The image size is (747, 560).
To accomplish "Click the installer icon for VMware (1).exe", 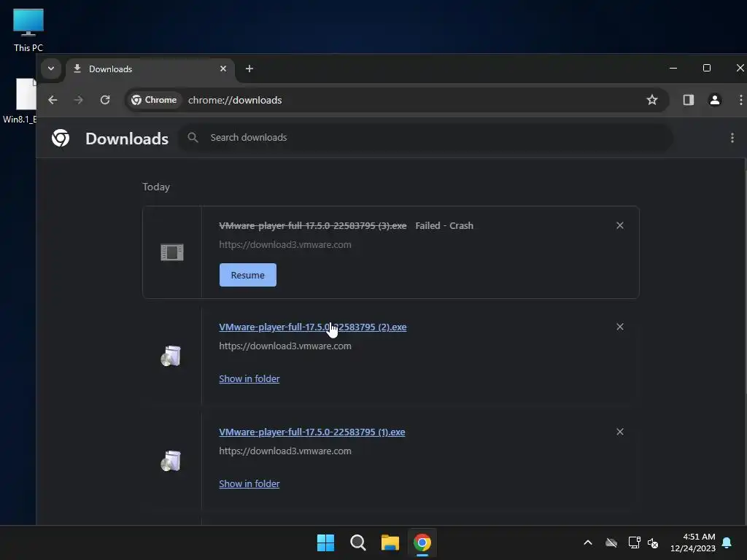I will pyautogui.click(x=171, y=461).
